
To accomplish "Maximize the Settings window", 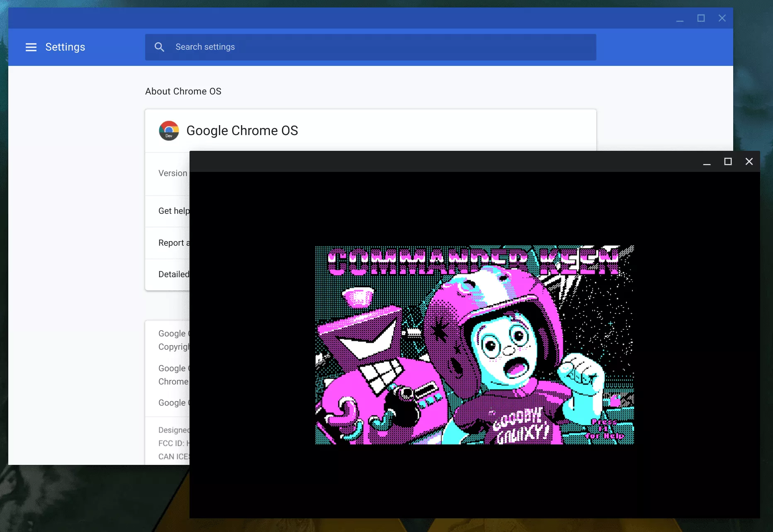I will [x=701, y=18].
